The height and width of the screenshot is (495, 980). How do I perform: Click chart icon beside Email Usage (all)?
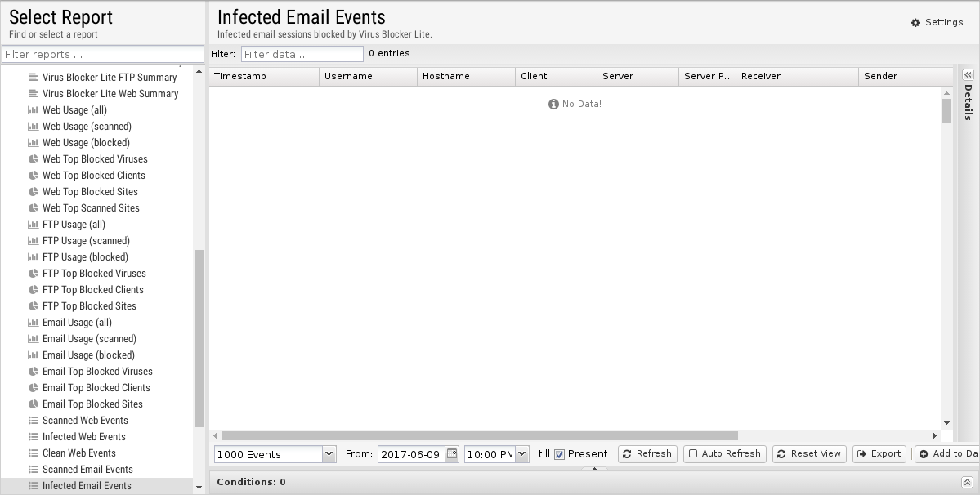coord(34,322)
